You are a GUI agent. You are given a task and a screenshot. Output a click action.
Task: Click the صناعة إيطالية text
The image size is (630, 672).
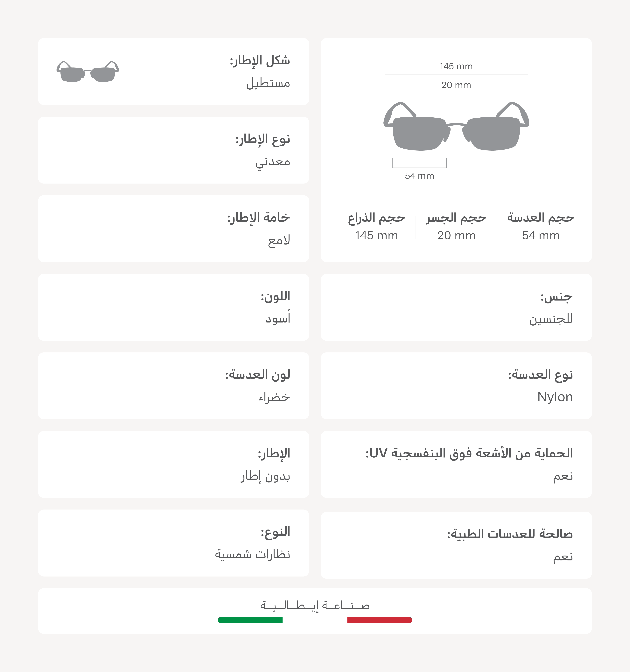pos(315,605)
